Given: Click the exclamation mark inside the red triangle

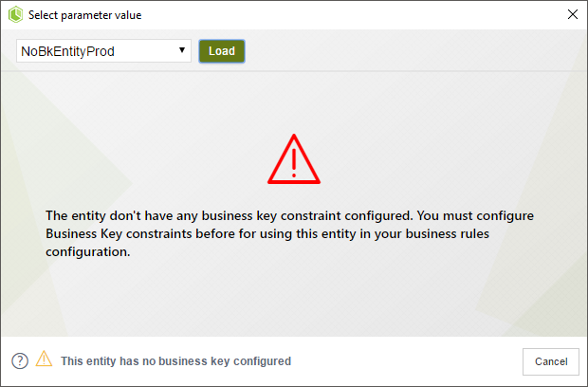Looking at the screenshot, I should coord(294,163).
